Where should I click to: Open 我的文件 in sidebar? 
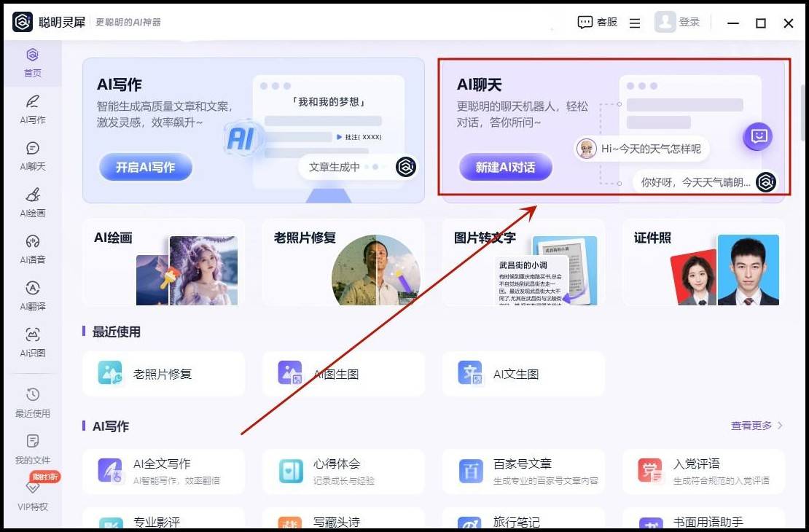pos(32,449)
